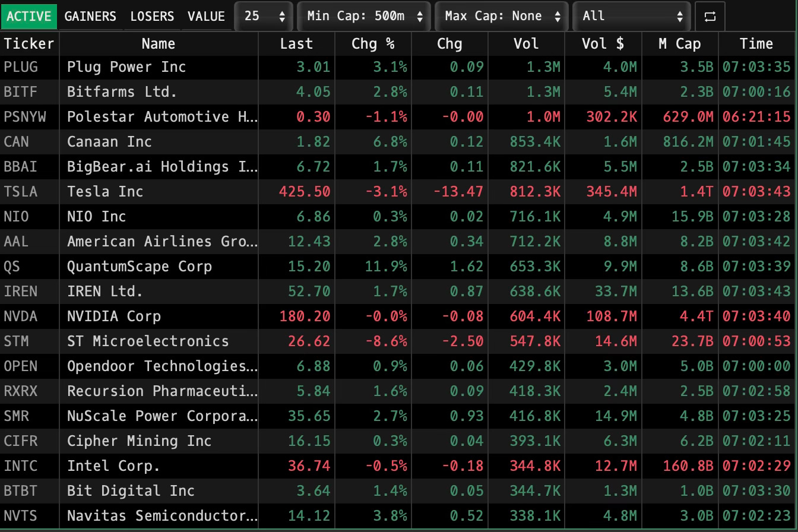Viewport: 798px width, 532px height.
Task: Sort by the Vol $ column header
Action: click(603, 44)
